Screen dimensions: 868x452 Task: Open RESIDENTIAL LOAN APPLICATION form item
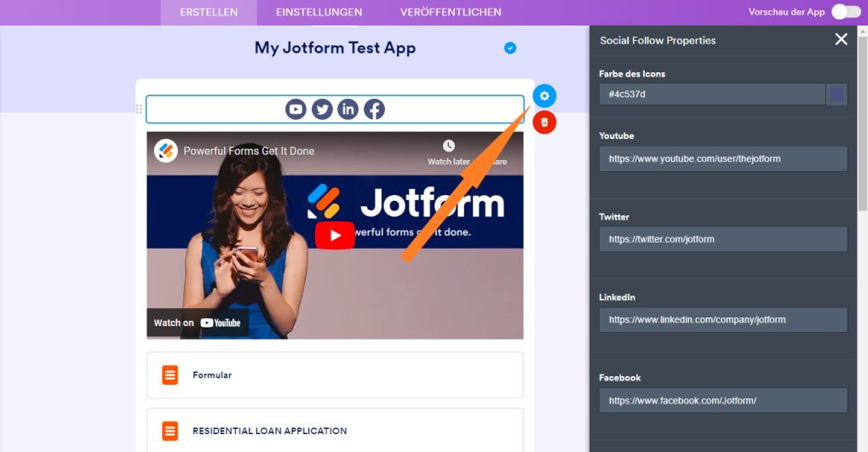(x=335, y=431)
